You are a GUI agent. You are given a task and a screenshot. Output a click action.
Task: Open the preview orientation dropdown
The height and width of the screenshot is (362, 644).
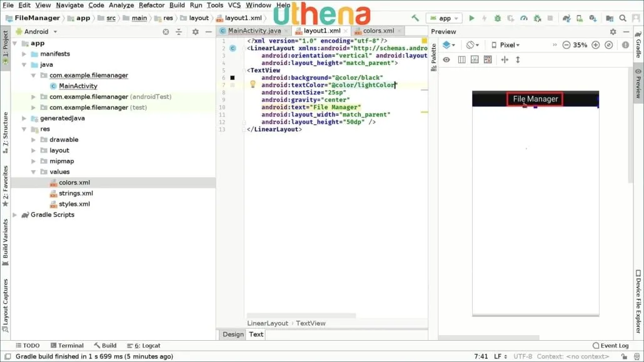[x=472, y=45]
